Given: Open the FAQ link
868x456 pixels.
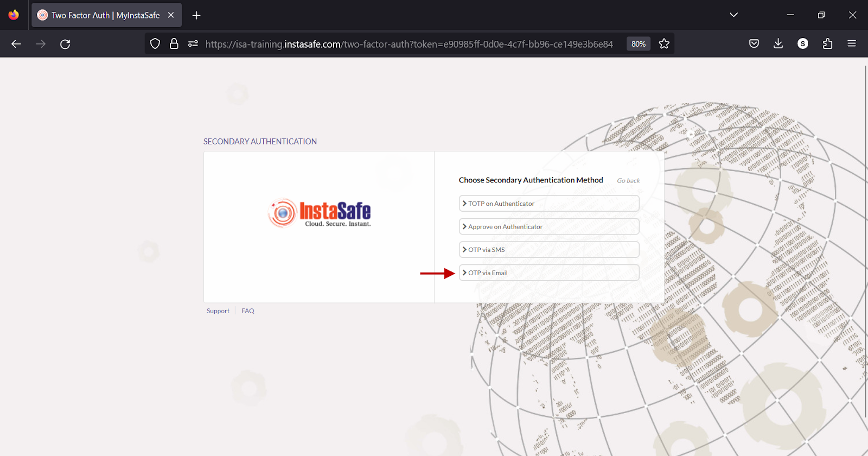Looking at the screenshot, I should click(248, 311).
